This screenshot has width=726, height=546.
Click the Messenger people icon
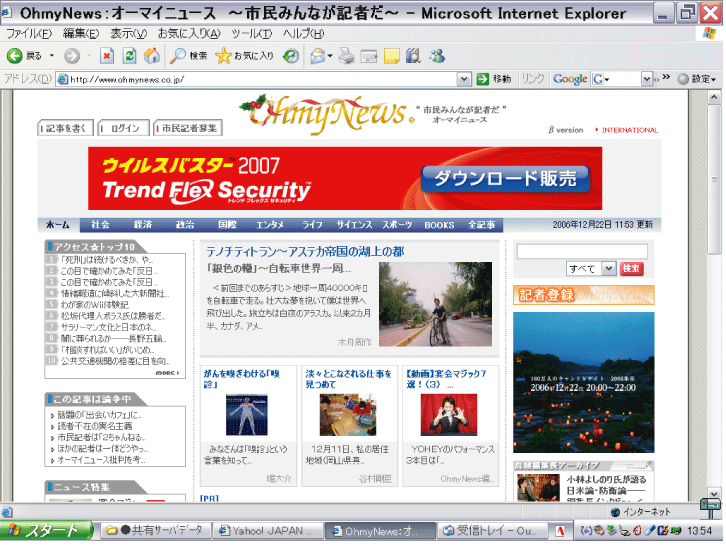click(x=437, y=56)
